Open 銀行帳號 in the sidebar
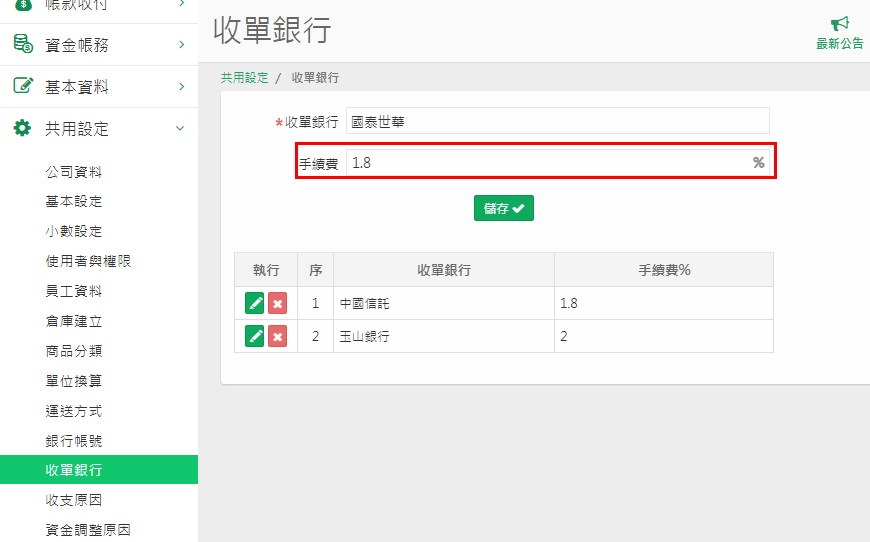This screenshot has height=542, width=870. tap(74, 441)
